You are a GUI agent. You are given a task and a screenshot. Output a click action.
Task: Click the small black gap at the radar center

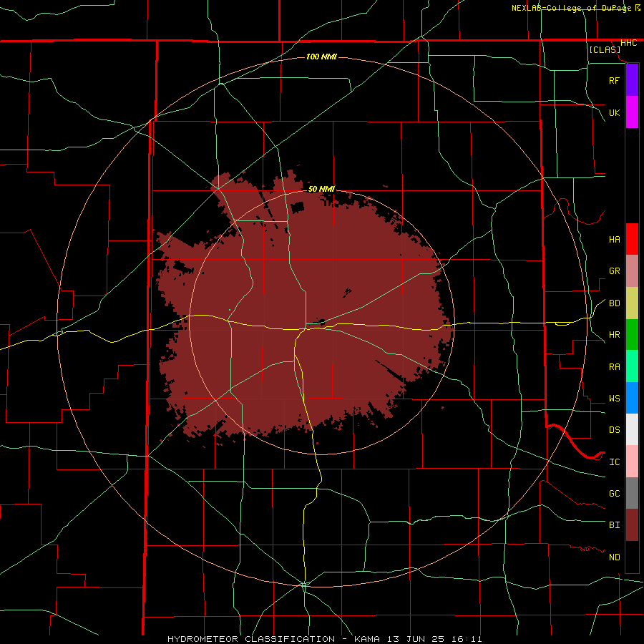321,321
